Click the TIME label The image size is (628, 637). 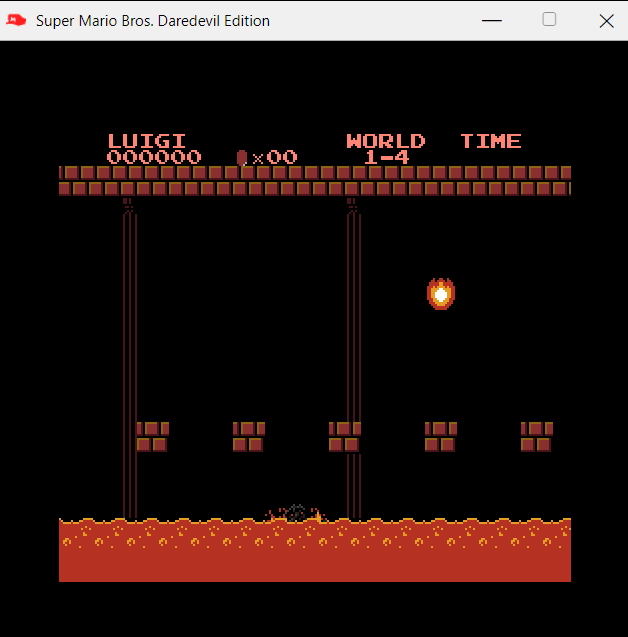pyautogui.click(x=491, y=141)
